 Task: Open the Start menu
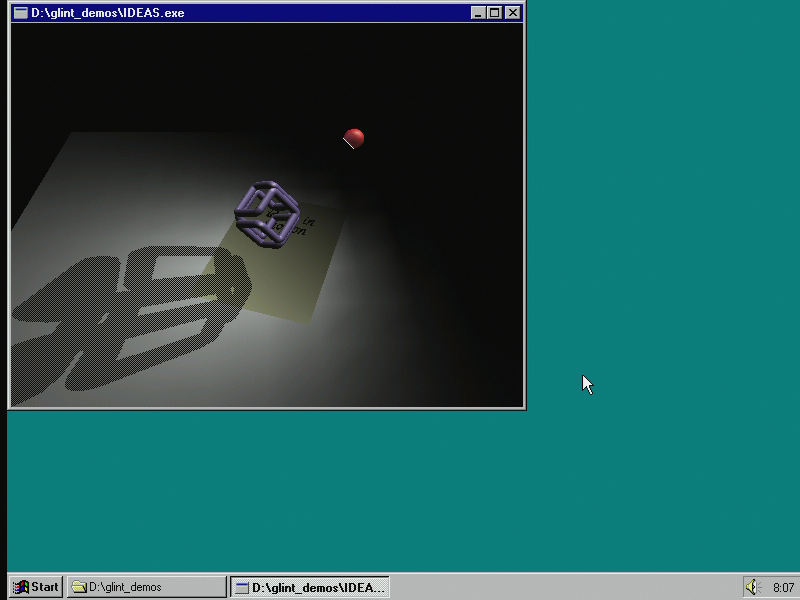tap(36, 587)
